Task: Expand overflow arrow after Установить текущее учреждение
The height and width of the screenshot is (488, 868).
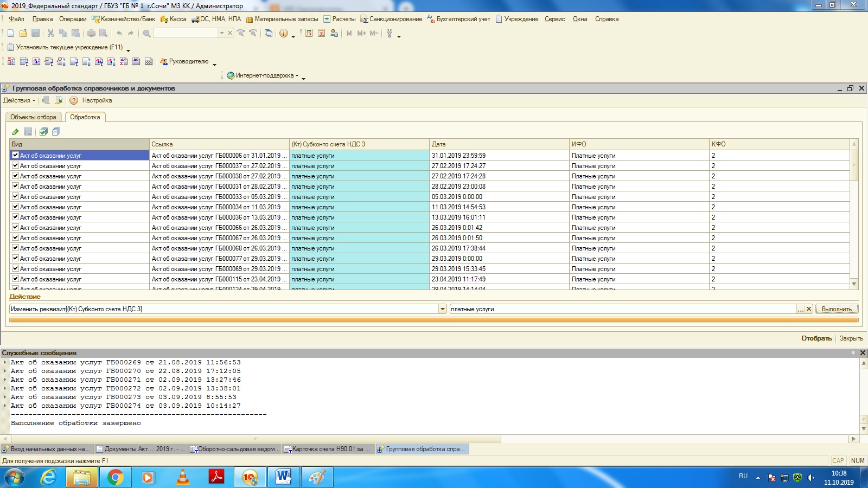Action: tap(128, 50)
